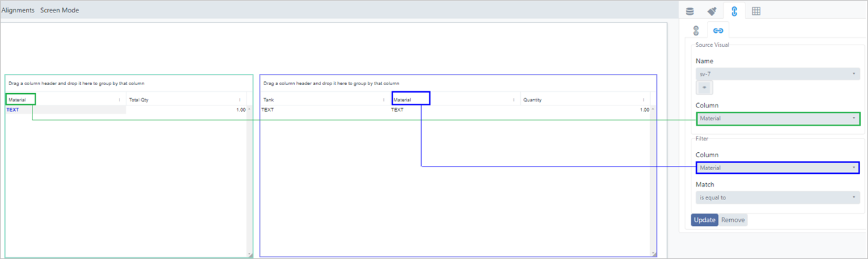
Task: Select the horizontal link sub-tab icon
Action: [x=717, y=30]
